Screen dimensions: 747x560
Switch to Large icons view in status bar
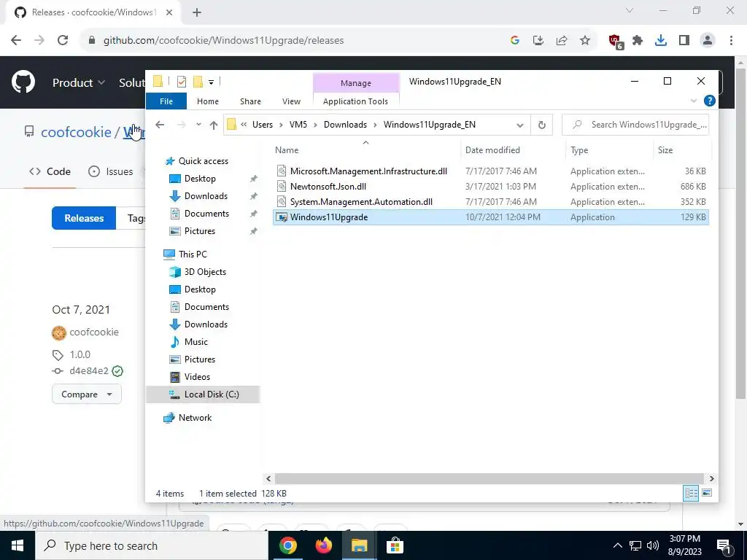pyautogui.click(x=707, y=494)
